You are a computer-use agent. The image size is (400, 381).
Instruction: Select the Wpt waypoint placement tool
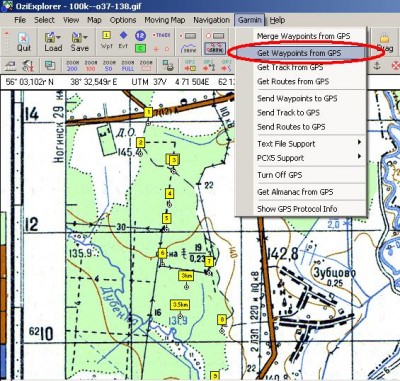[106, 40]
